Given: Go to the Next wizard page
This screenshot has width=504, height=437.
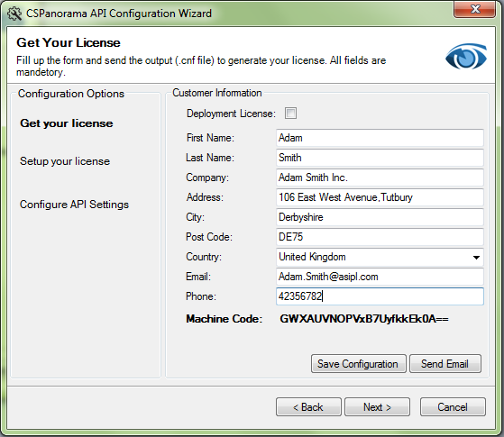Looking at the screenshot, I should tap(378, 407).
